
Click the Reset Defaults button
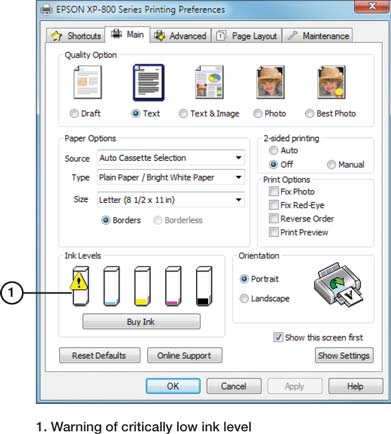[x=99, y=356]
